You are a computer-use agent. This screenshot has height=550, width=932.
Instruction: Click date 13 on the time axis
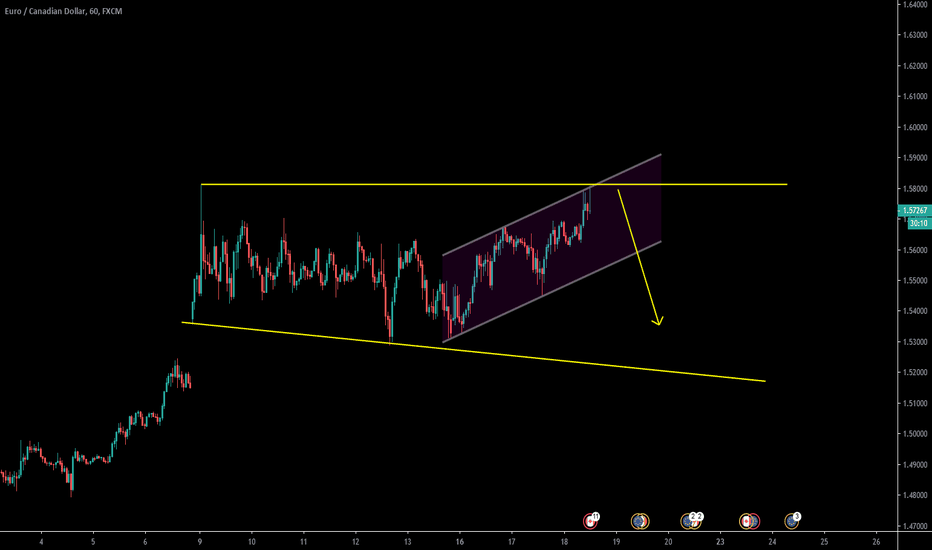[x=408, y=542]
